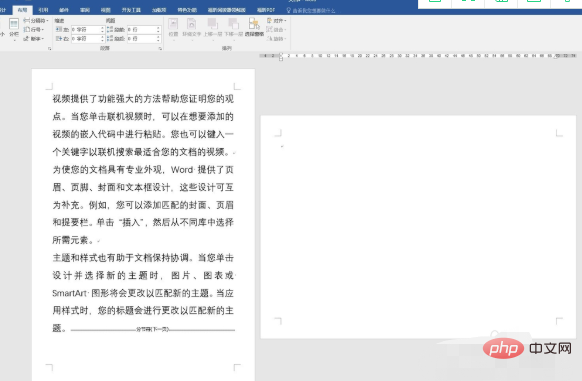Open the 段落 paragraph dialog launcher
The image size is (582, 381).
160,48
